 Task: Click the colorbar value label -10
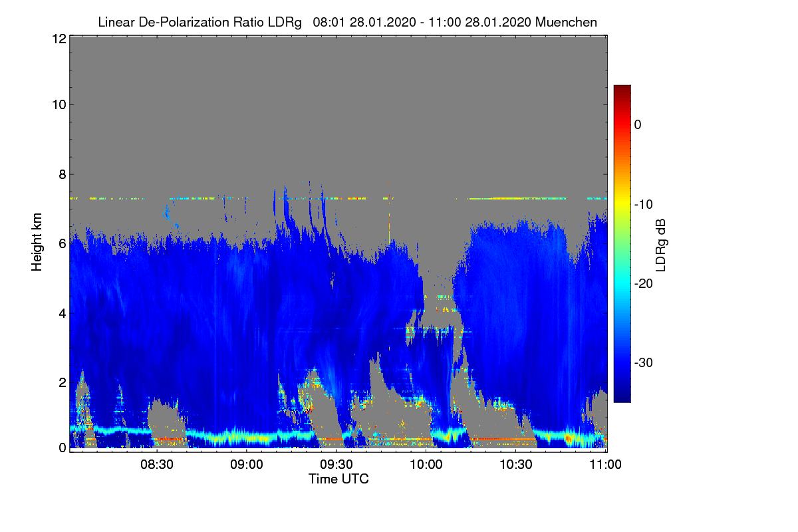click(643, 204)
